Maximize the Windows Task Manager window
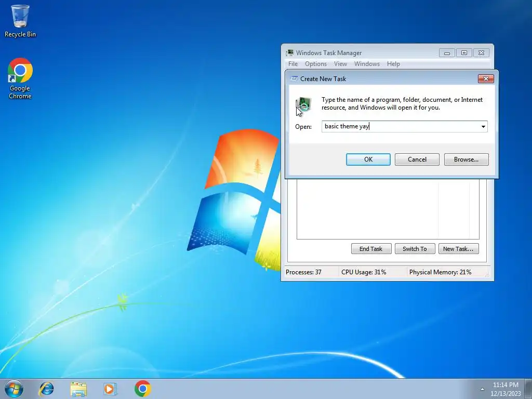 click(x=464, y=53)
